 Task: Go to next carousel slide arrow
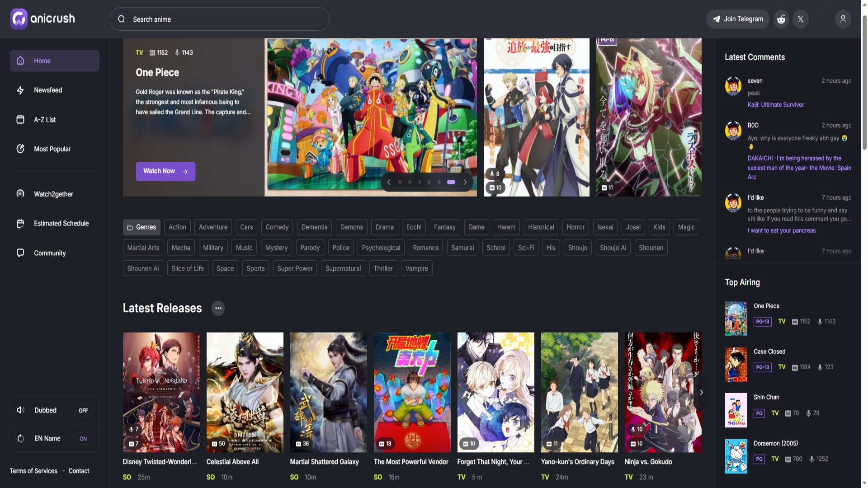[x=465, y=182]
